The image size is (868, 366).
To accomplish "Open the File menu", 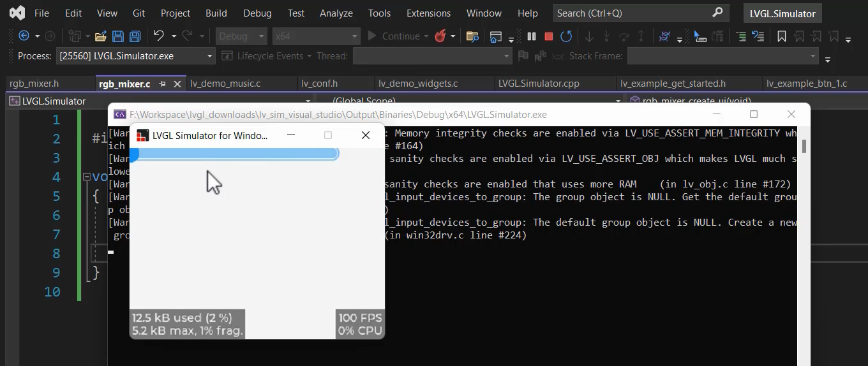I will 41,13.
